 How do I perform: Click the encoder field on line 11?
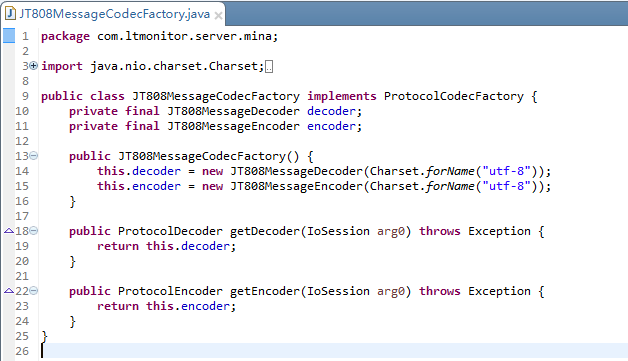pyautogui.click(x=331, y=126)
